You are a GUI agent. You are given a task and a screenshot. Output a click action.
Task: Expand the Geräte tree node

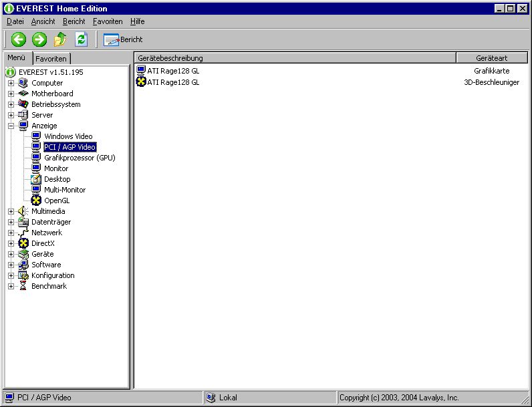tap(11, 254)
